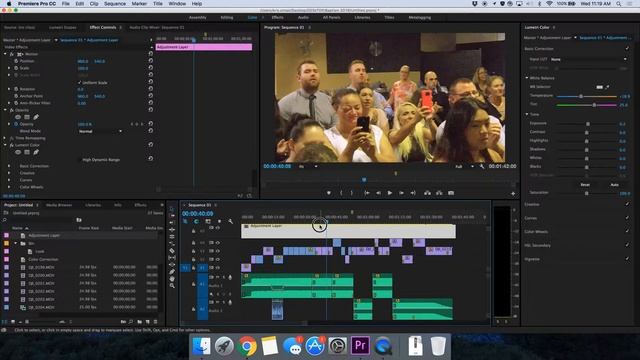Select the Pen tool in timeline toolbar
640x360 pixels.
point(172,272)
